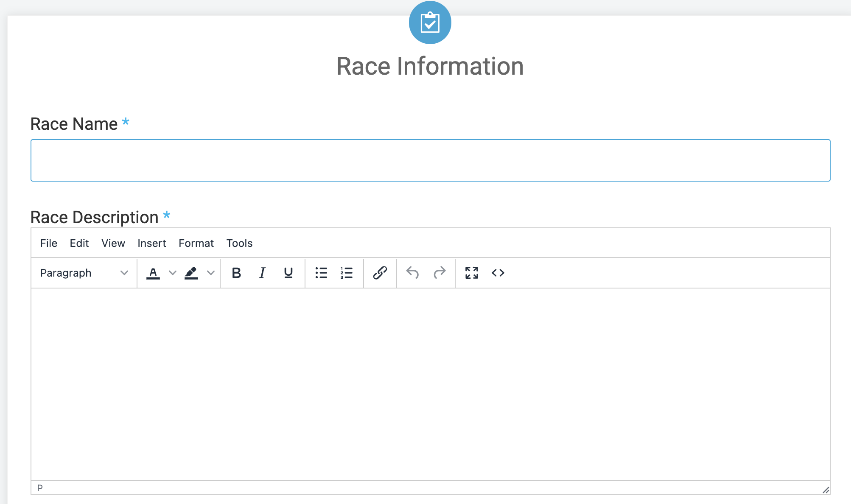This screenshot has height=504, width=851.
Task: Toggle bold formatting in editor toolbar
Action: coord(236,273)
